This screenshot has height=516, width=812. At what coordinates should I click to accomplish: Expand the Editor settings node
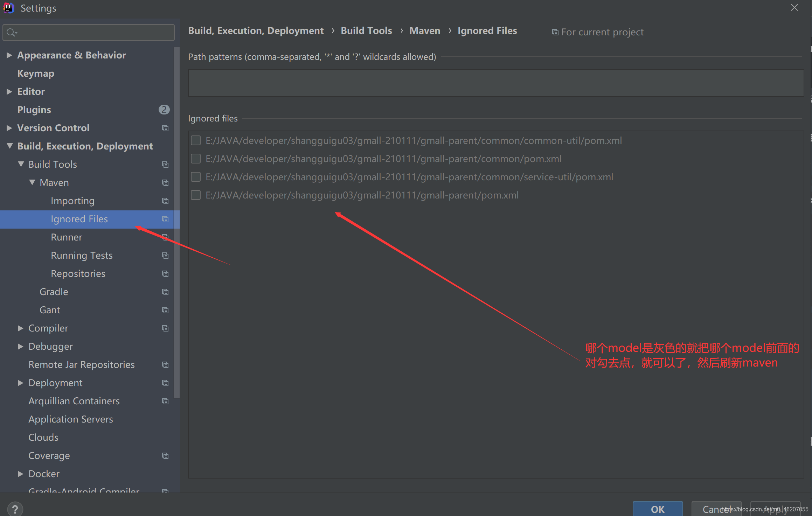pyautogui.click(x=9, y=91)
